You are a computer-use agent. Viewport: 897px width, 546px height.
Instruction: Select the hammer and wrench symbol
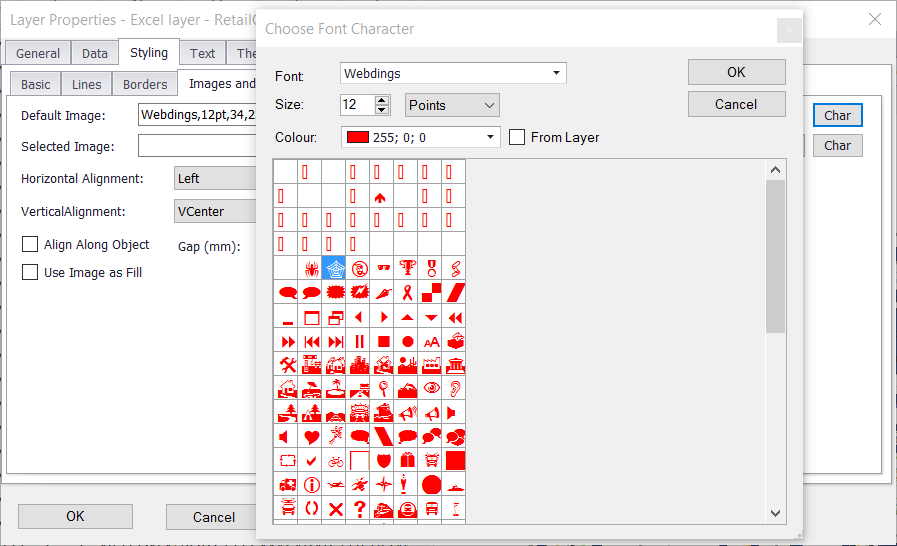(x=287, y=364)
